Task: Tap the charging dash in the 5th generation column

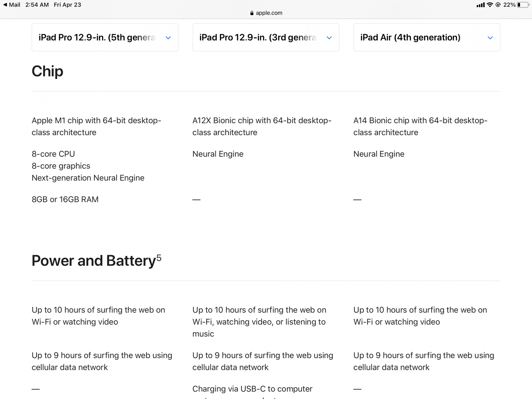Action: click(36, 389)
